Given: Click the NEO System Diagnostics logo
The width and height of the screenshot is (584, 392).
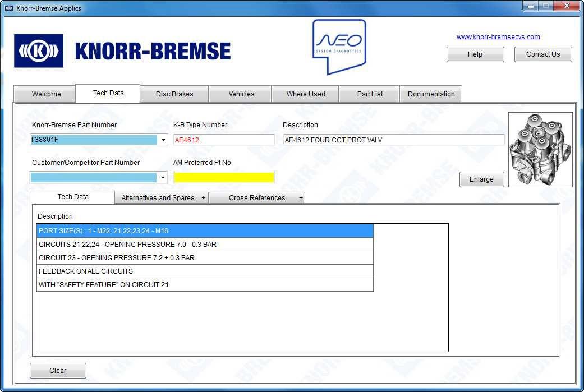Looking at the screenshot, I should click(339, 47).
